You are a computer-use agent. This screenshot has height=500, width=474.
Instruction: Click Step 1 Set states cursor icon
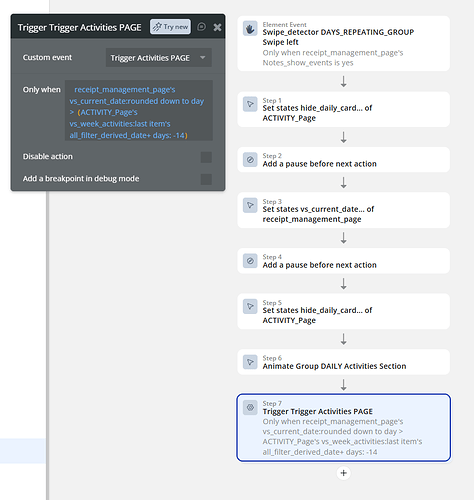click(250, 104)
